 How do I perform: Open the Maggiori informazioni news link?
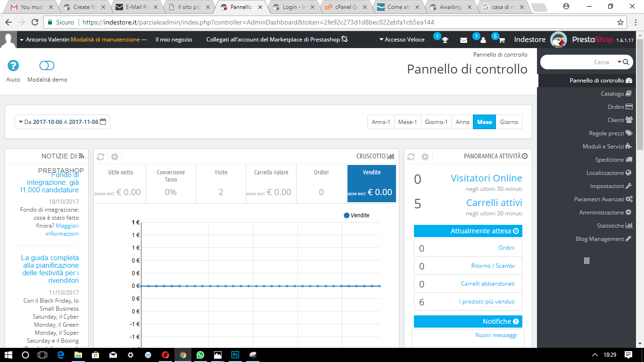tap(62, 230)
